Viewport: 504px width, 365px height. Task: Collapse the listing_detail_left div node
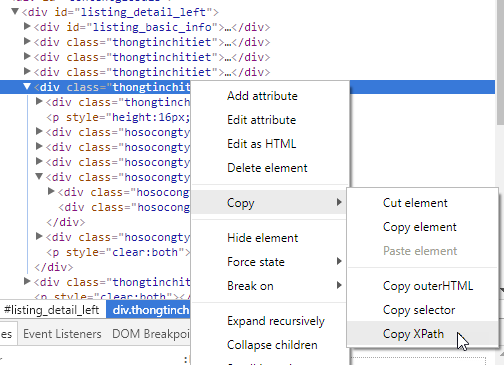point(15,12)
